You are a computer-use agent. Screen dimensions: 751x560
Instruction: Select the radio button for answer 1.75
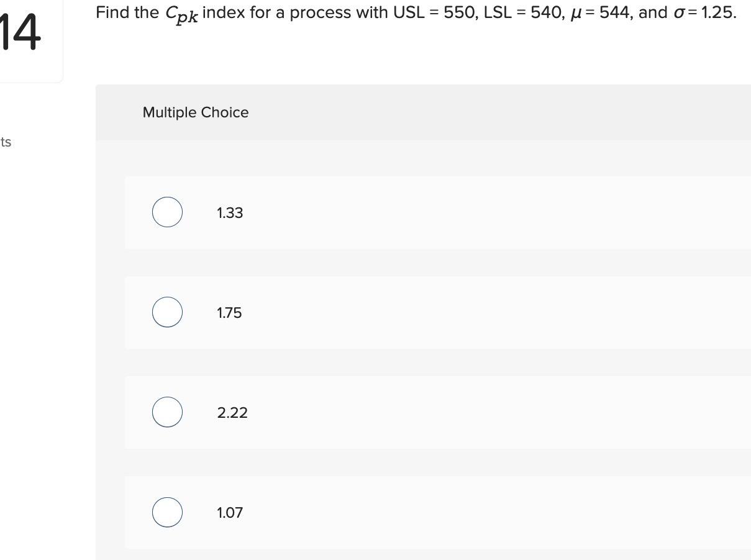[x=166, y=312]
